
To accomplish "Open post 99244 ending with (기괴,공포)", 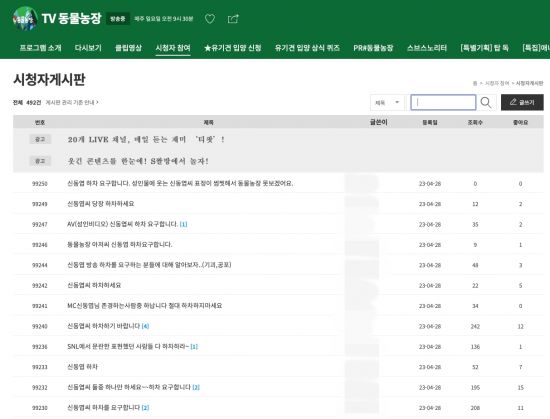I will coord(149,265).
